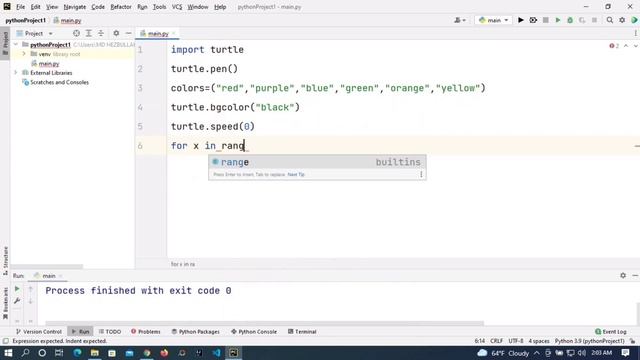Expand the venv library root folder

(x=24, y=54)
